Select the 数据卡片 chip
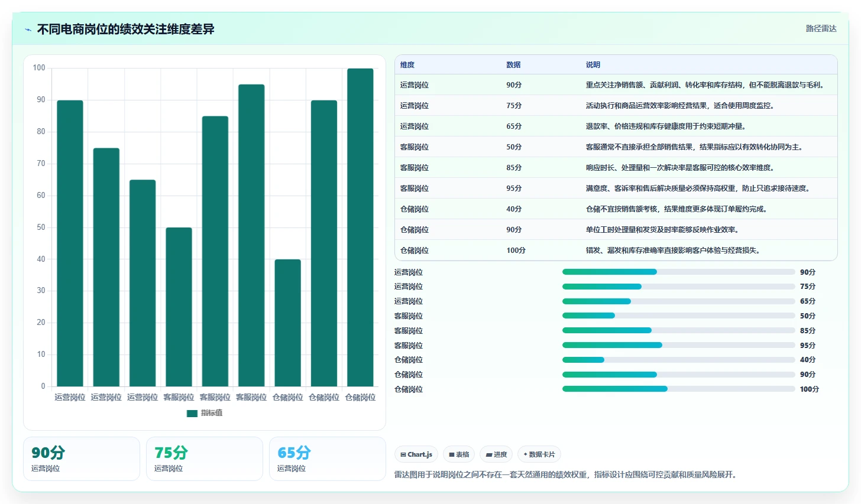The image size is (861, 504). coord(539,454)
